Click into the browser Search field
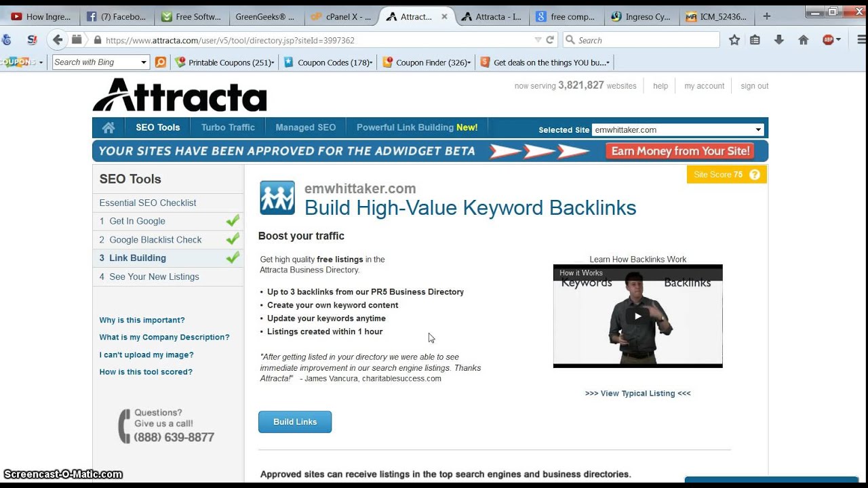 (641, 40)
